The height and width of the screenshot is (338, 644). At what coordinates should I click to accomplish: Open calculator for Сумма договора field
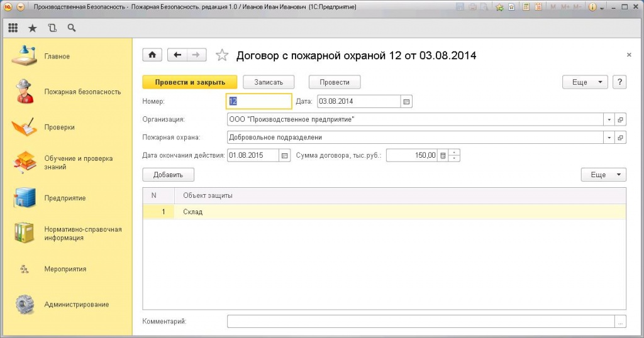coord(442,155)
